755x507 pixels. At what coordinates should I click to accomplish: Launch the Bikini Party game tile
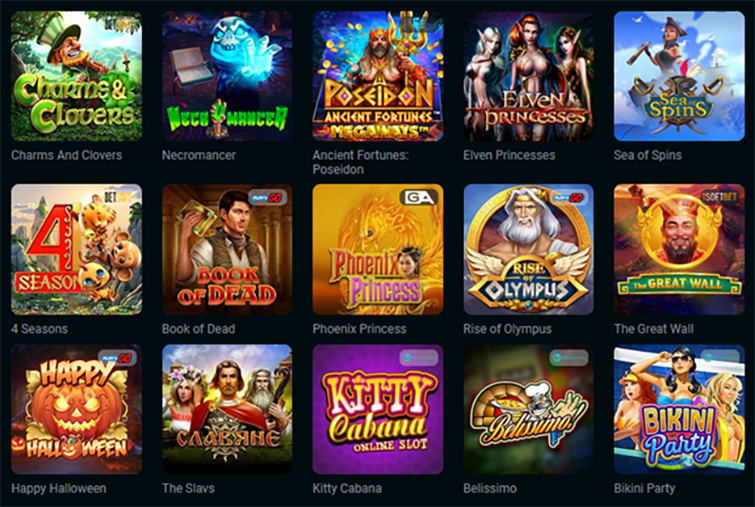click(679, 409)
